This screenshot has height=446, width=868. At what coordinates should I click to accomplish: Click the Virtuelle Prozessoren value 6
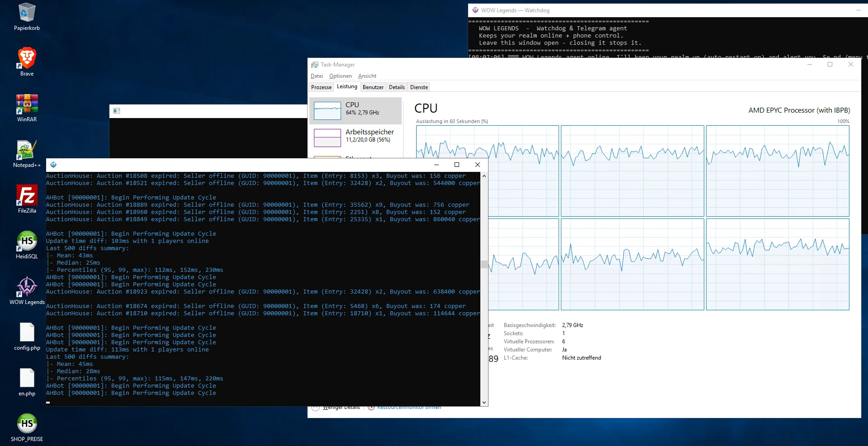(x=564, y=342)
